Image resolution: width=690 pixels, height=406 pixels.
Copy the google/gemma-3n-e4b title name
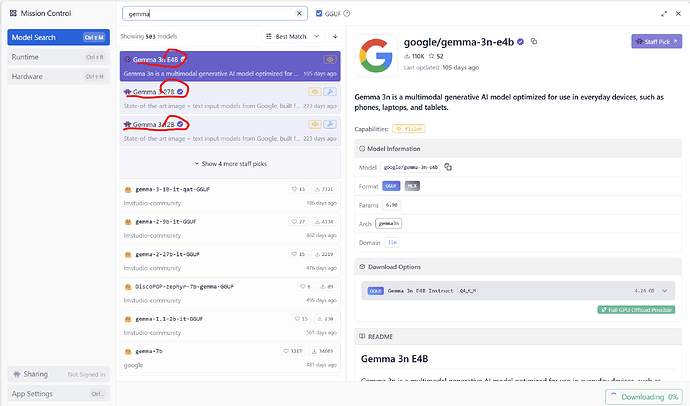pyautogui.click(x=535, y=41)
